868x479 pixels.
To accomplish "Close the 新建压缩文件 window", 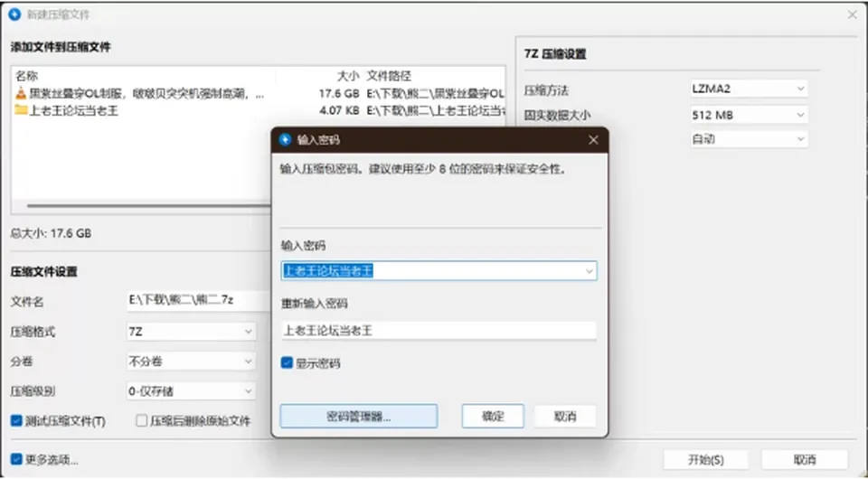I will (x=853, y=15).
